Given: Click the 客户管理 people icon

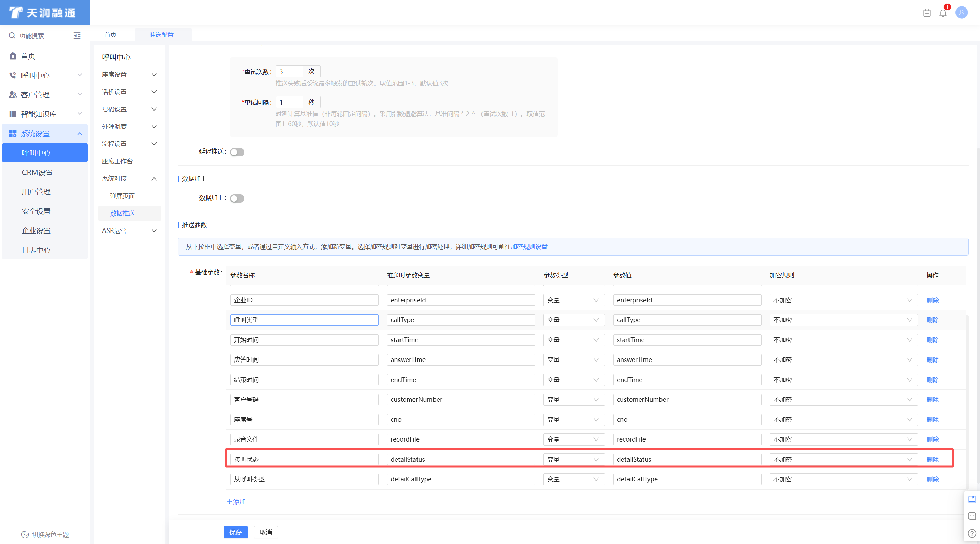Looking at the screenshot, I should 13,95.
